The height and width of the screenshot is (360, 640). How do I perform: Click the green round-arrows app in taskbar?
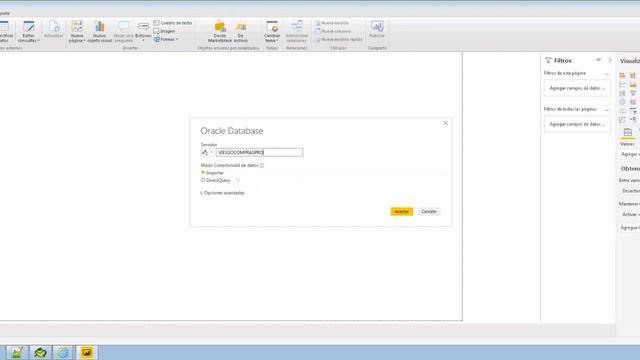pos(40,352)
